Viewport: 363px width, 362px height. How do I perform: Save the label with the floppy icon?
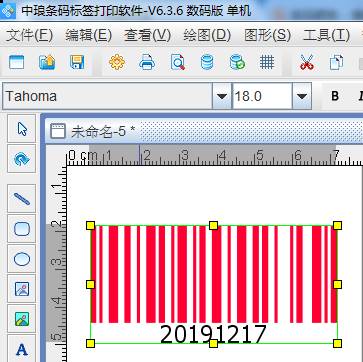click(77, 62)
